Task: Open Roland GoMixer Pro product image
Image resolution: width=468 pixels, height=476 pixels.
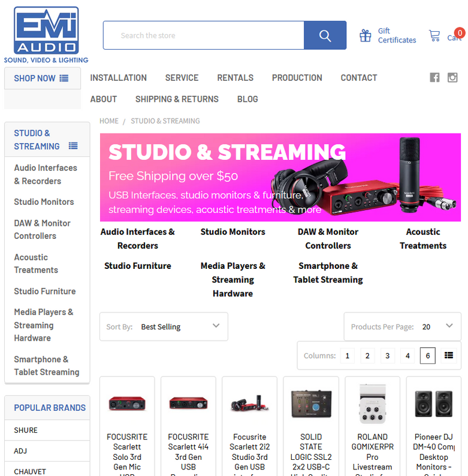Action: pos(373,404)
